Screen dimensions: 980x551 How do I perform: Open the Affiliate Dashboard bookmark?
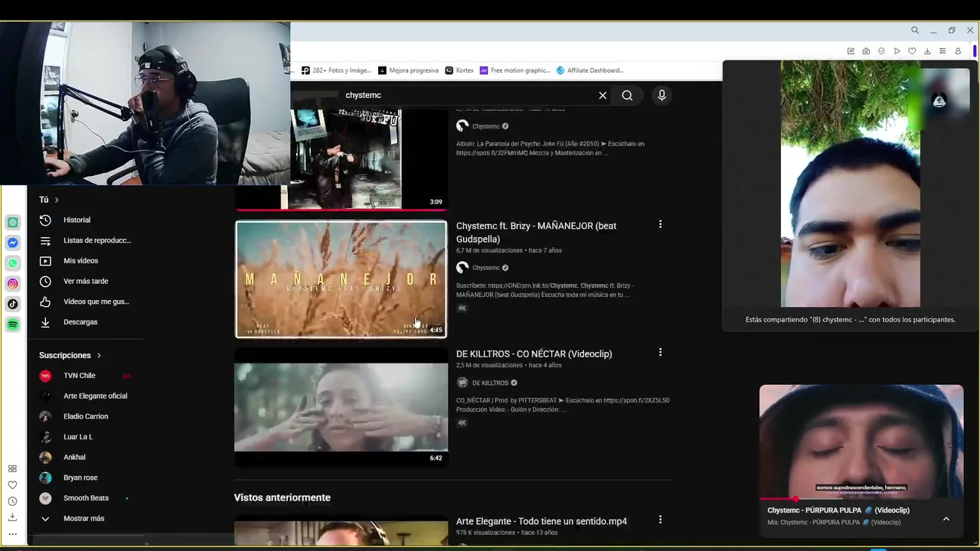tap(590, 70)
